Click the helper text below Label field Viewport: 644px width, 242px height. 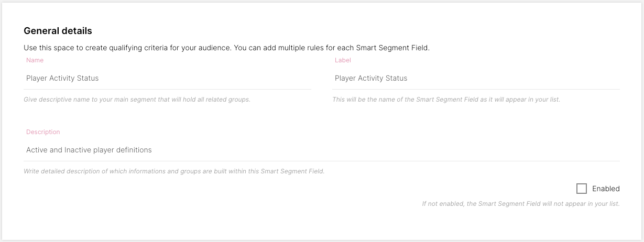(446, 100)
